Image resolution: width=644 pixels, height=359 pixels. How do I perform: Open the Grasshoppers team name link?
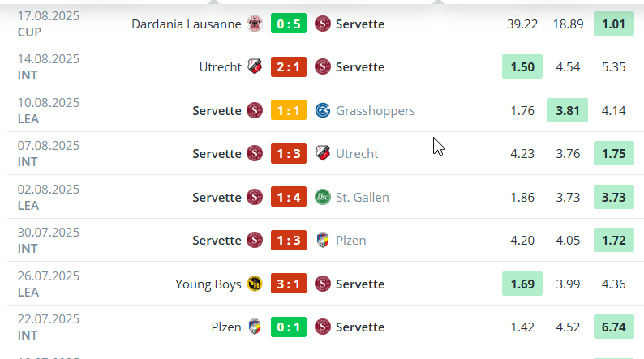point(375,110)
